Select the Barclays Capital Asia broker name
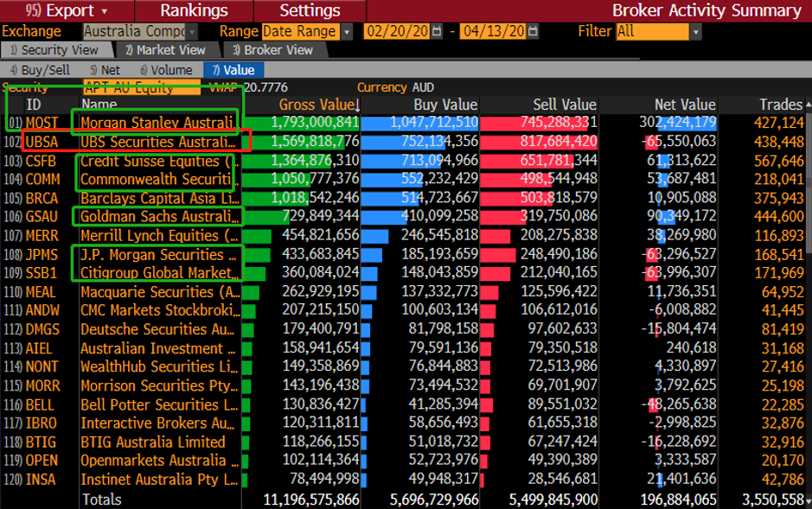Image resolution: width=812 pixels, height=509 pixels. click(160, 198)
